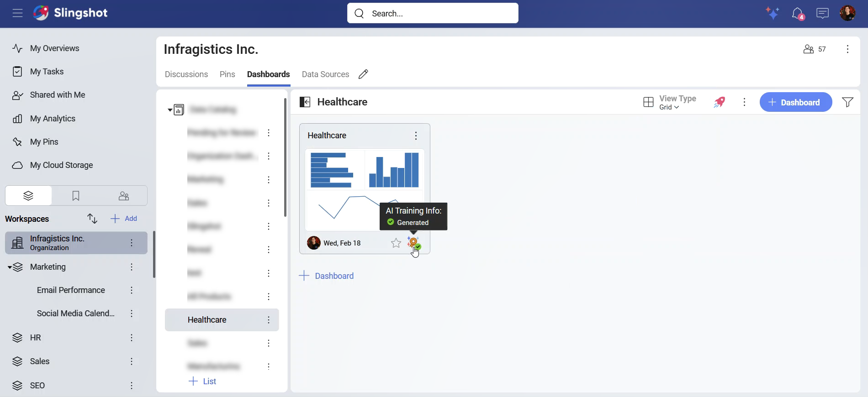868x397 pixels.
Task: Open My Cloud Storage
Action: [x=61, y=165]
